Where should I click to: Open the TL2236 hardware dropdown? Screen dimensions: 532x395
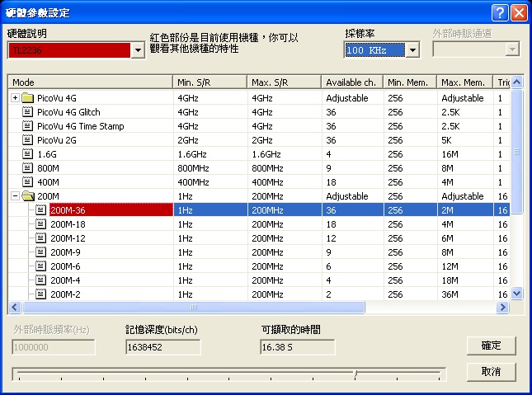coord(138,50)
